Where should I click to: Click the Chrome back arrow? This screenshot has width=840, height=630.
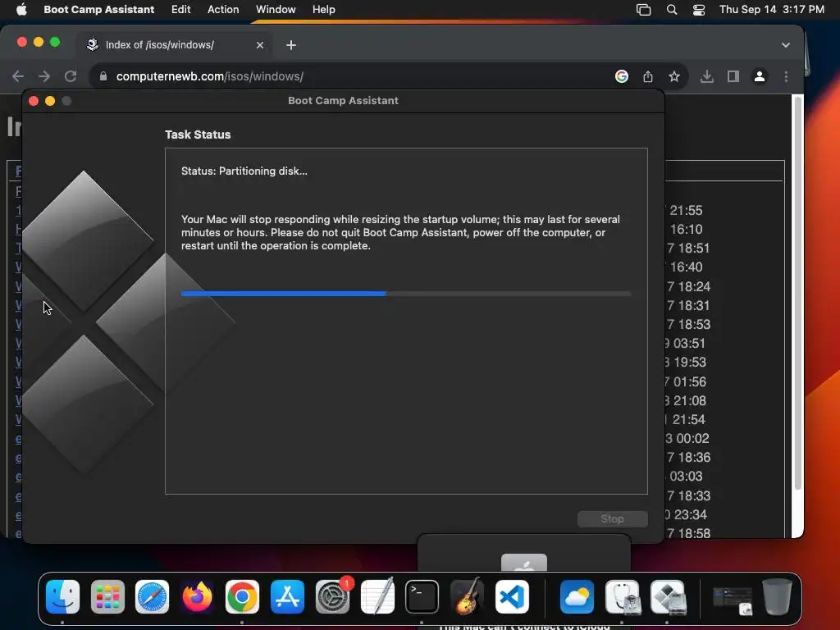(x=18, y=76)
